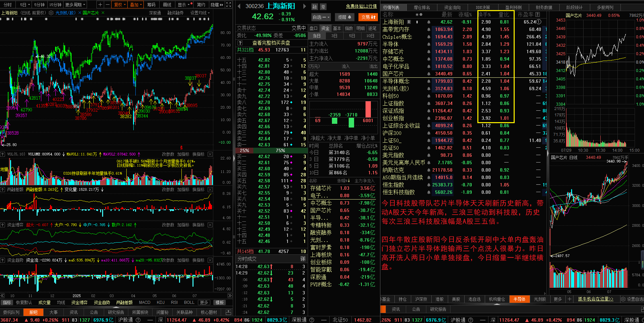Toggle KDJ indicator
Viewport: 644px width, 323px height.
[161, 302]
